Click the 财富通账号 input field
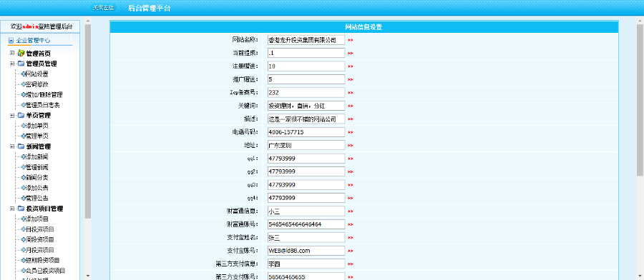 point(306,224)
